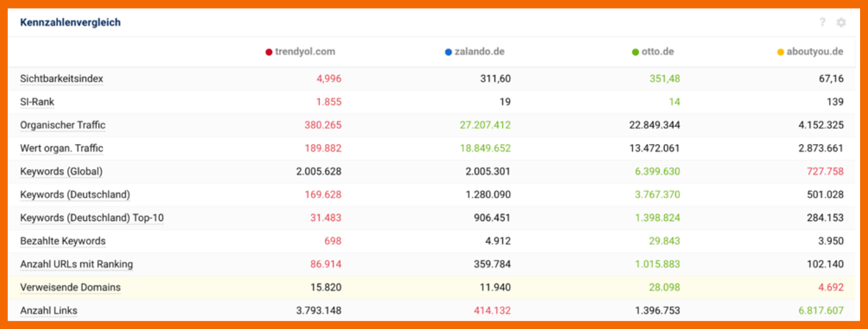Select the zalando.de column header
This screenshot has height=329, width=868.
479,52
